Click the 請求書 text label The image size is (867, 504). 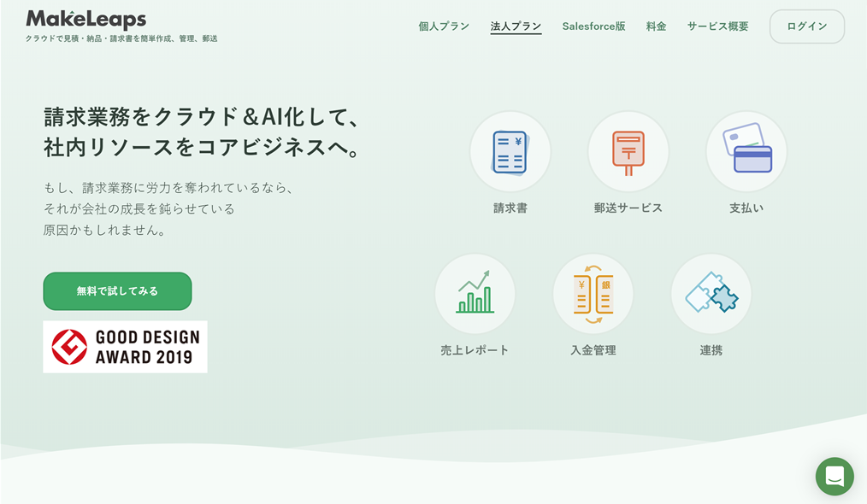[x=510, y=208]
